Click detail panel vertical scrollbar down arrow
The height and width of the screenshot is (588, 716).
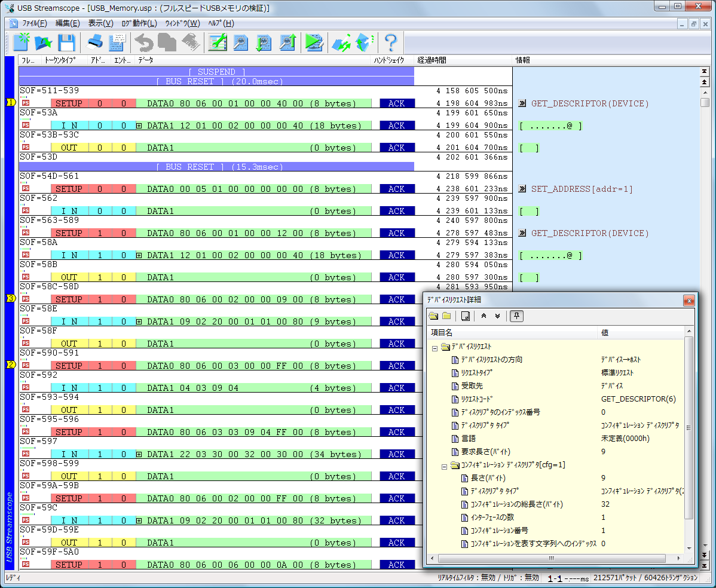point(689,548)
